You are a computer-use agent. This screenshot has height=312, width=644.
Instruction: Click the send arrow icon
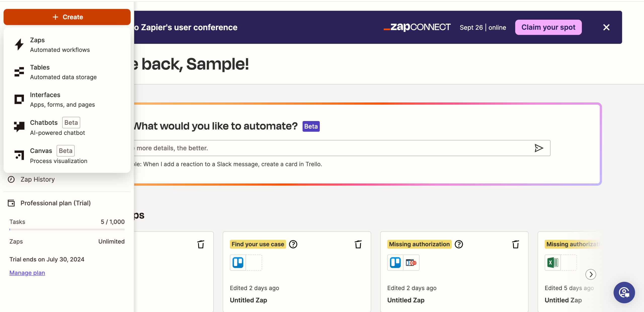pyautogui.click(x=539, y=148)
